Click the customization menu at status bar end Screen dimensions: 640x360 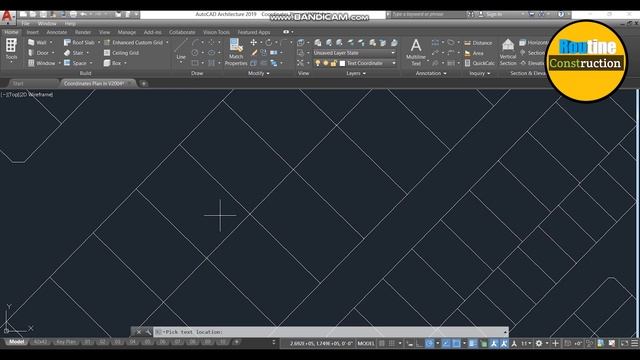point(635,343)
